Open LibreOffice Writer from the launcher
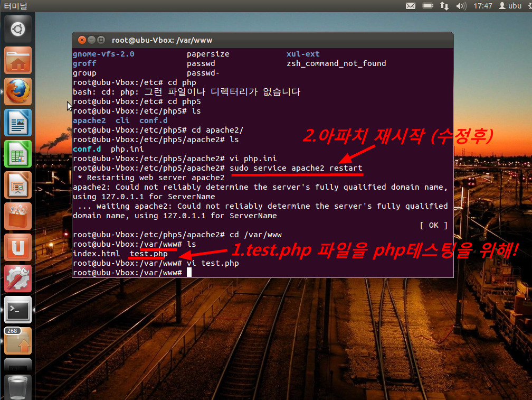Image resolution: width=532 pixels, height=400 pixels. 18,122
